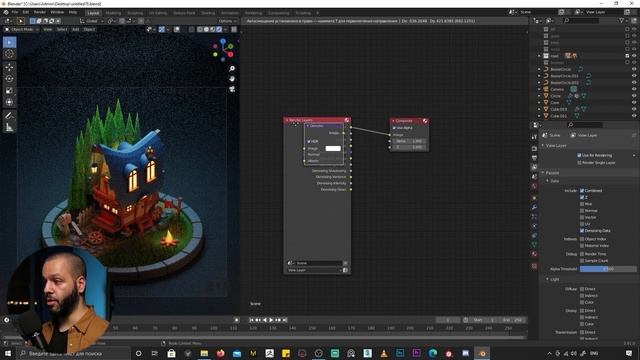Open the Object Data properties tab
Image resolution: width=640 pixels, height=360 pixels.
(534, 244)
